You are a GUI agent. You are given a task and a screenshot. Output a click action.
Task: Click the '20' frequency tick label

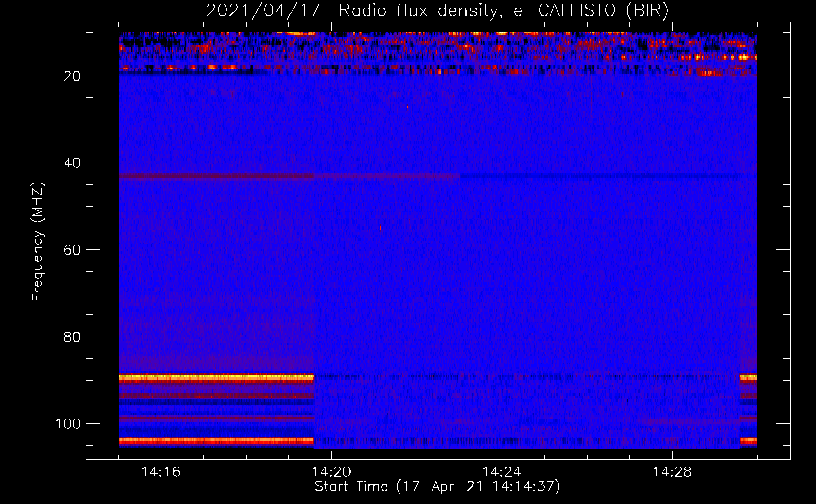(72, 76)
